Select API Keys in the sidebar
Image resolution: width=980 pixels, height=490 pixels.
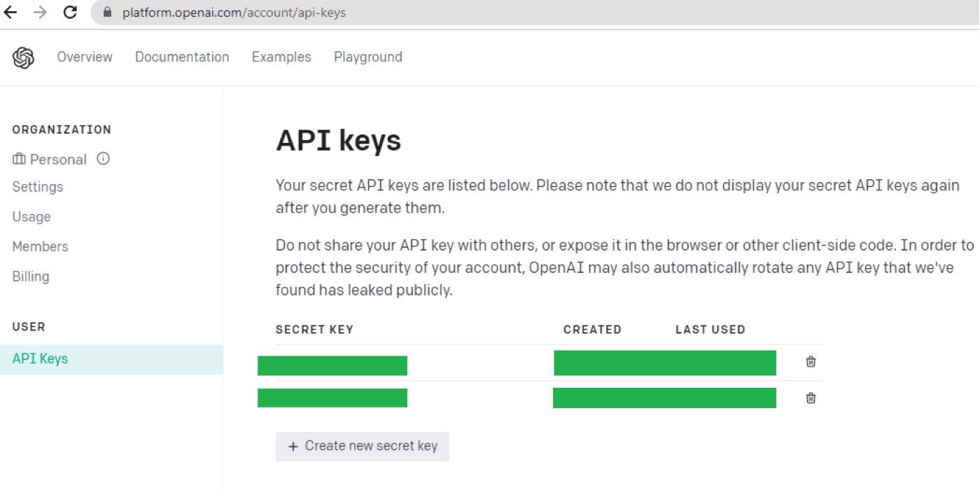coord(111,359)
